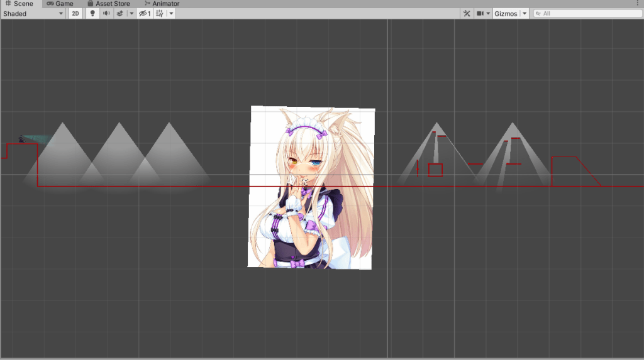Expand the Gizmos dropdown arrow
Screen dimensions: 644x360
tap(524, 13)
